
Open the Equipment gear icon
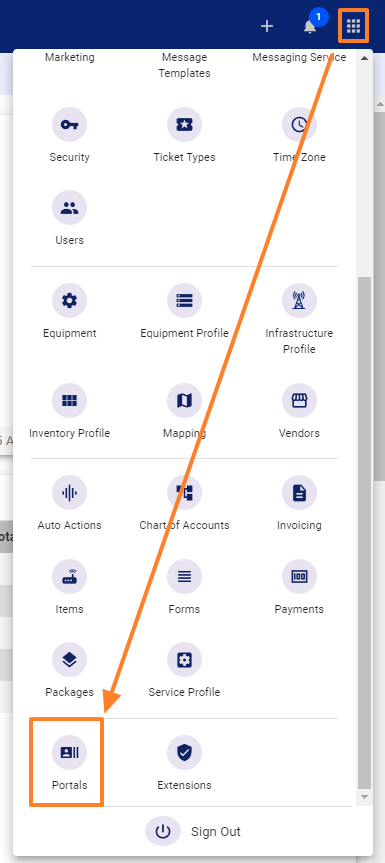(69, 301)
